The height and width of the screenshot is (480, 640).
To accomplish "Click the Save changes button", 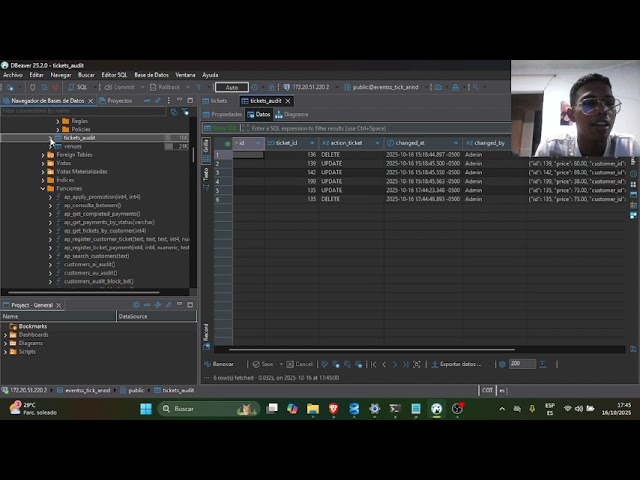I will [x=263, y=364].
